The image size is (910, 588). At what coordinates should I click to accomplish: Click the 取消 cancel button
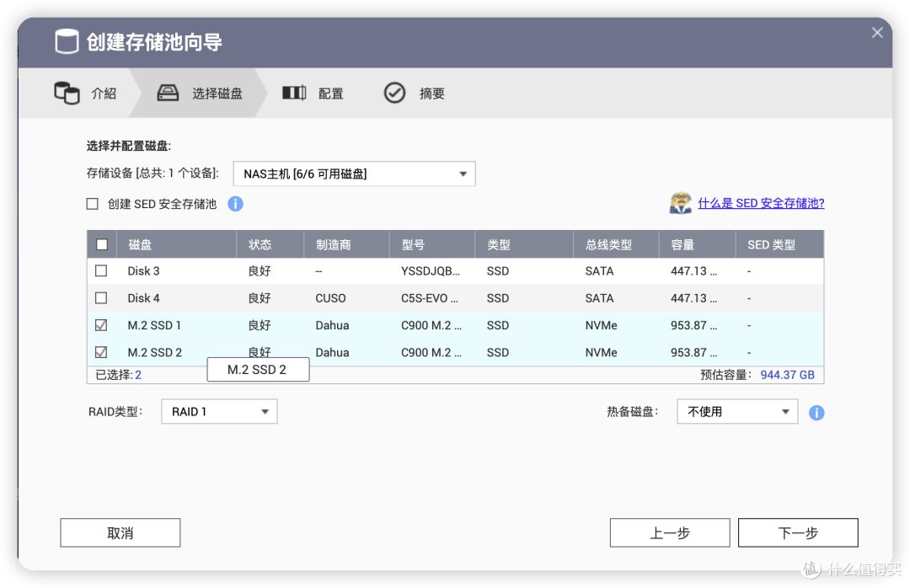120,533
